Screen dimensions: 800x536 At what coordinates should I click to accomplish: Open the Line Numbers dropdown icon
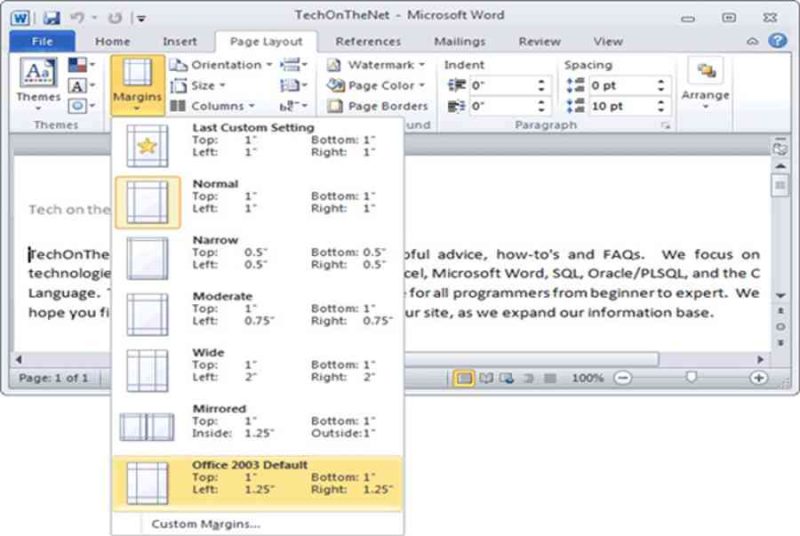(293, 85)
